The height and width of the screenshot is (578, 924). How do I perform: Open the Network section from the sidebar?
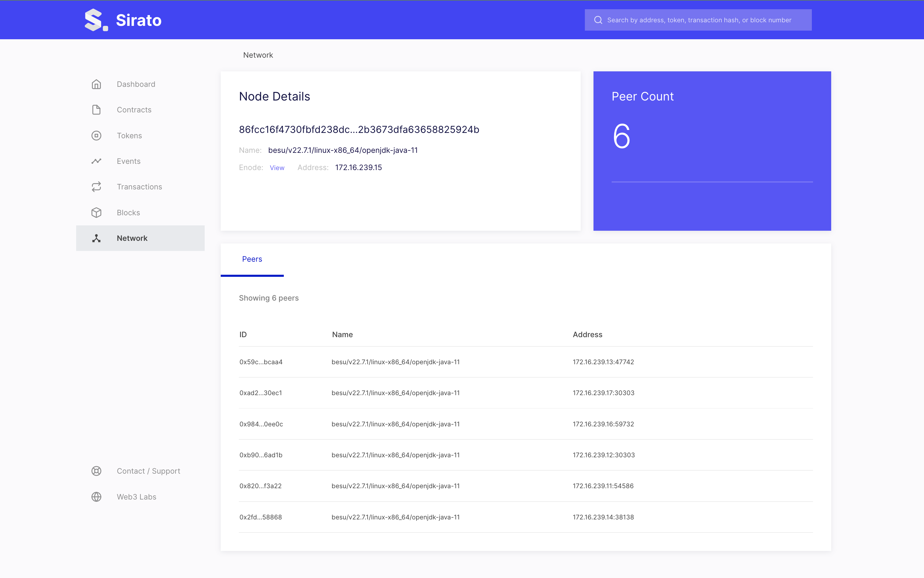pos(132,238)
